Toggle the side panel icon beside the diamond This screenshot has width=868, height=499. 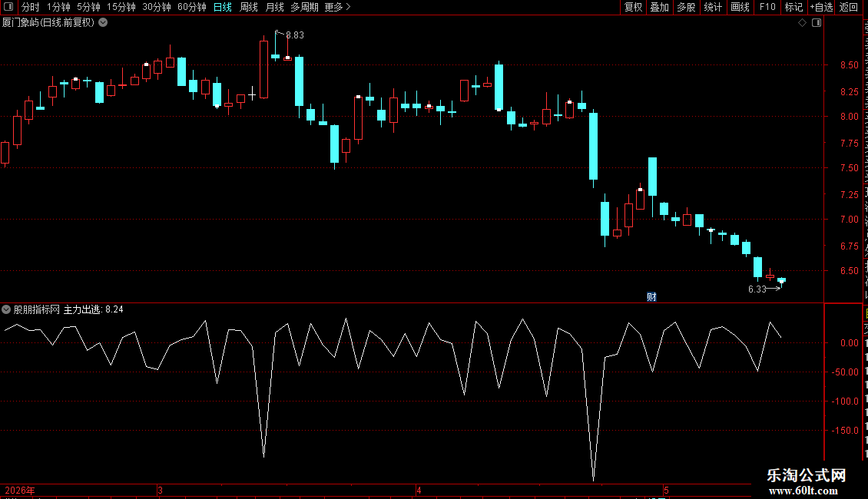[x=817, y=23]
